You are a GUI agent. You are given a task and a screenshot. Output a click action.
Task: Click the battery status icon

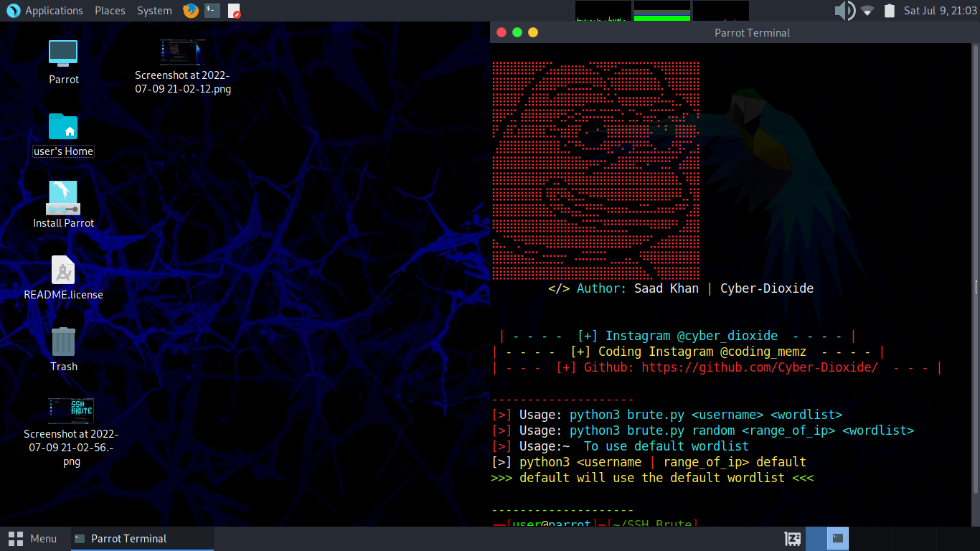(890, 11)
